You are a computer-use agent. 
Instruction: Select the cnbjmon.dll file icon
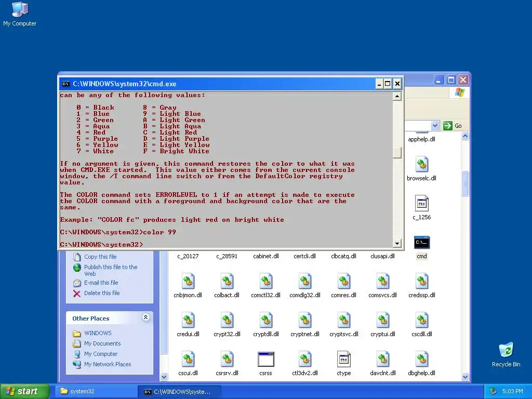click(188, 282)
